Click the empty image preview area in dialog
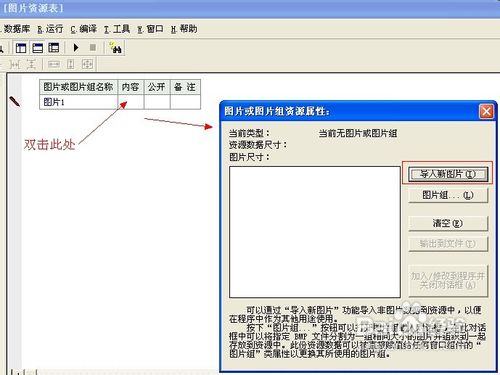The height and width of the screenshot is (375, 500). (x=315, y=232)
